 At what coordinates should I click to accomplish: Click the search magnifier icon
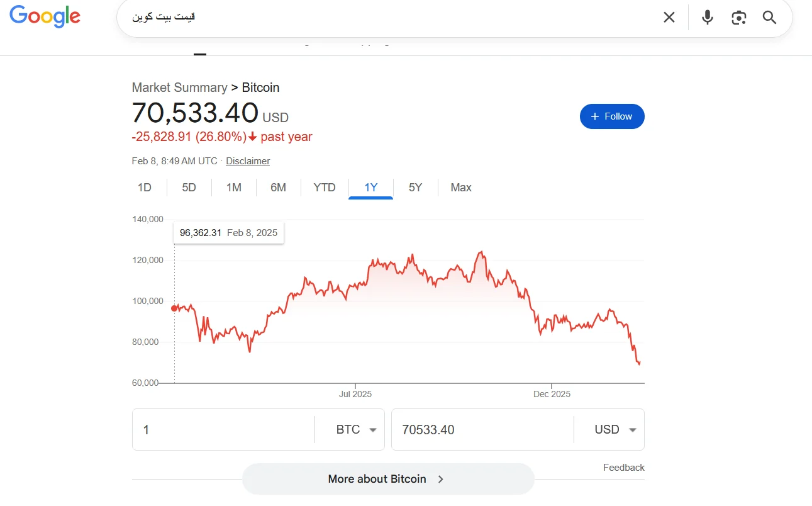click(769, 17)
